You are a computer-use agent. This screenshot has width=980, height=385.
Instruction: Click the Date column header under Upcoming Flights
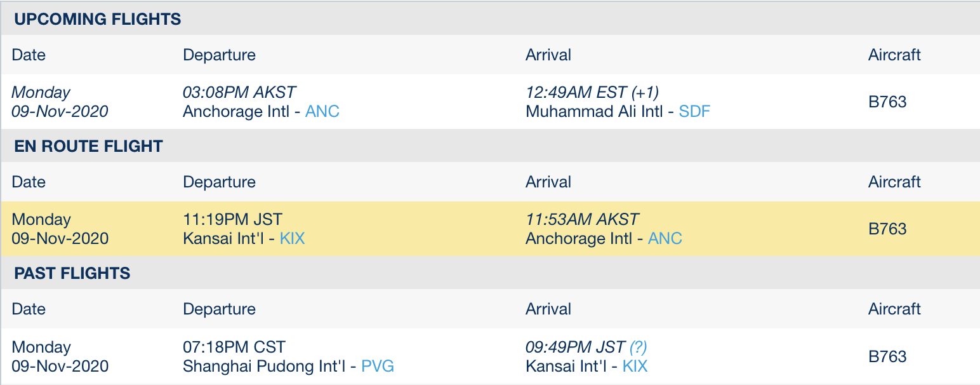tap(29, 55)
